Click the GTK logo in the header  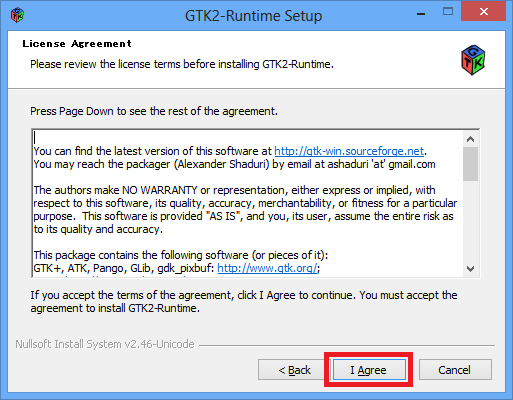point(473,60)
